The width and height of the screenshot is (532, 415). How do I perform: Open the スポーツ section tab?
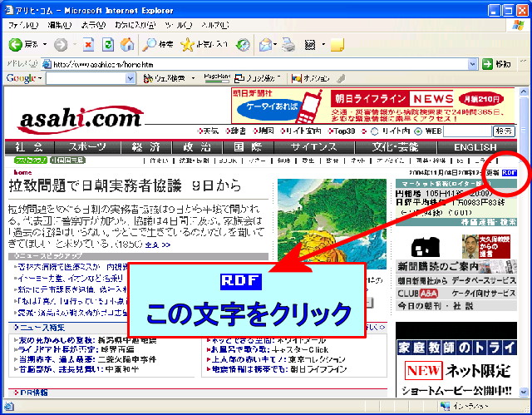[x=87, y=147]
